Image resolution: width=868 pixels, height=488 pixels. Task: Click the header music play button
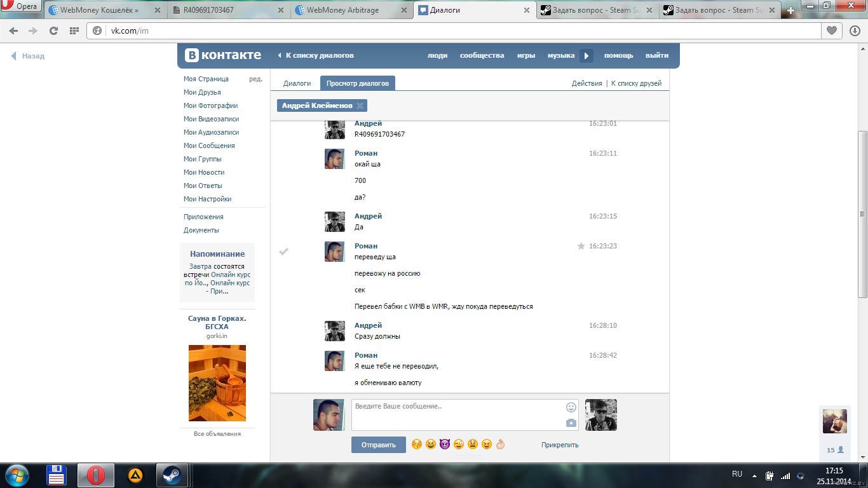587,56
